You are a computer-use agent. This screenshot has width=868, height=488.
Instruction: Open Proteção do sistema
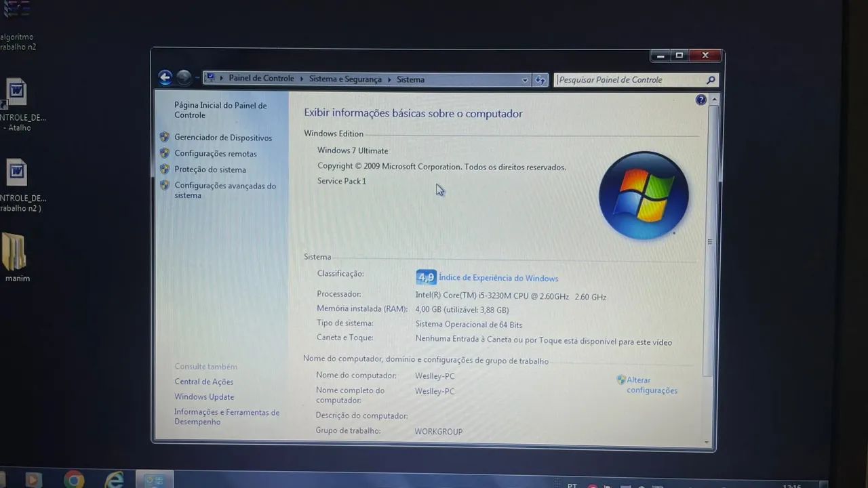coord(210,169)
